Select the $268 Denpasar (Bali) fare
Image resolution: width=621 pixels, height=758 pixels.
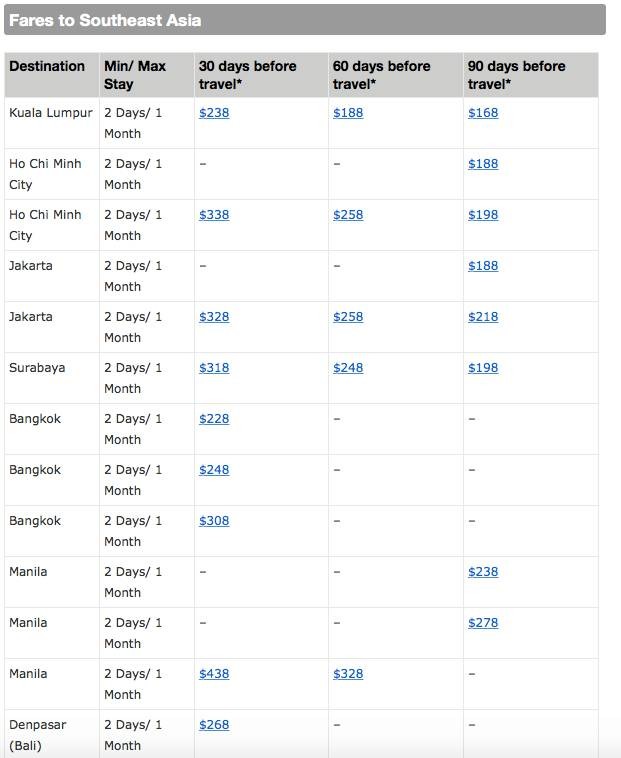coord(214,725)
